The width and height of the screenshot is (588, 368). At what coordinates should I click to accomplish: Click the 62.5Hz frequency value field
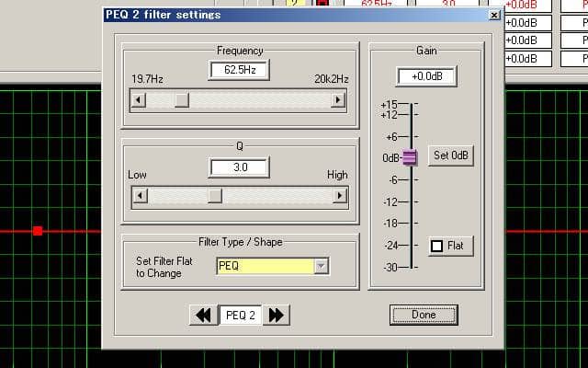tap(239, 70)
